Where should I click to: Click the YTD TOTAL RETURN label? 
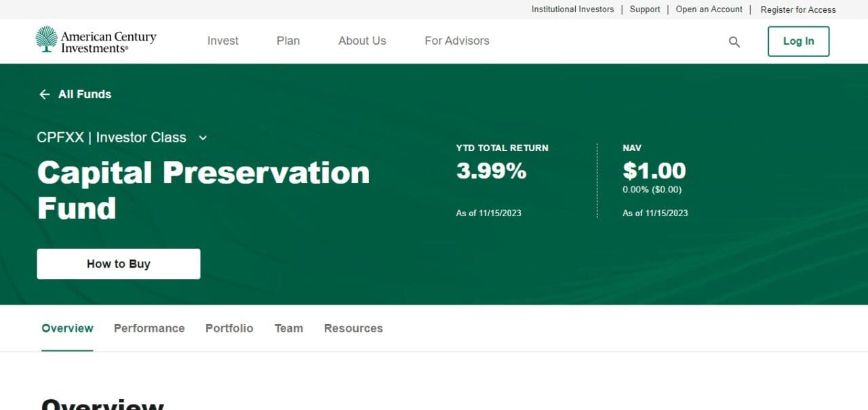click(502, 148)
